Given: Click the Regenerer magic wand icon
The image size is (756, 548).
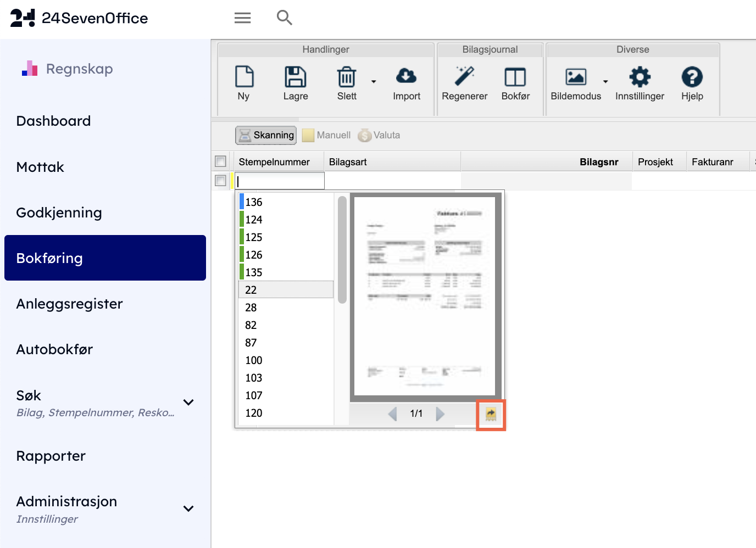Looking at the screenshot, I should [x=464, y=76].
